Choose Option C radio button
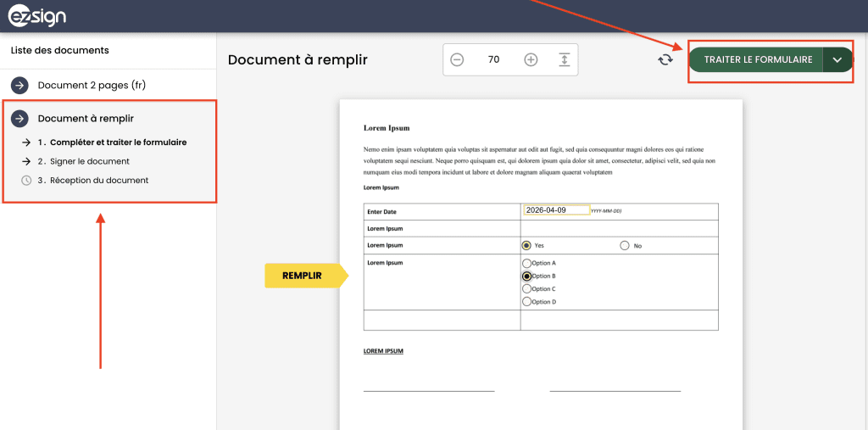The height and width of the screenshot is (430, 868). (x=526, y=288)
